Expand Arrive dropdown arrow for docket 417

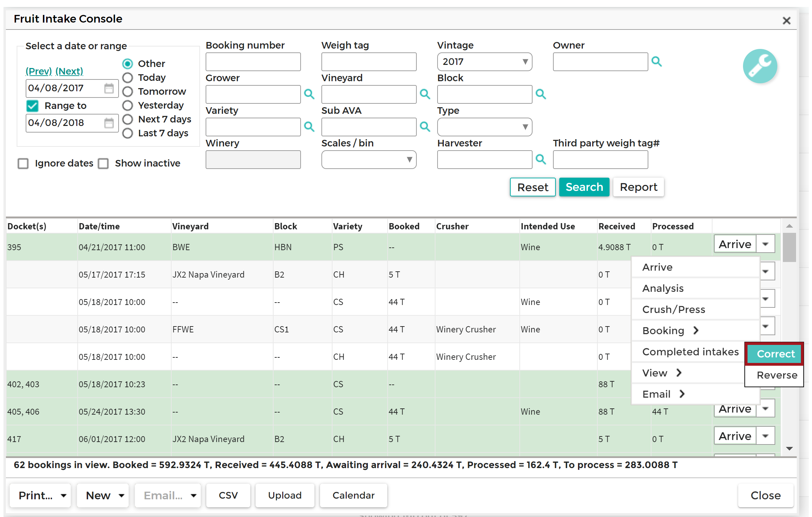(765, 436)
